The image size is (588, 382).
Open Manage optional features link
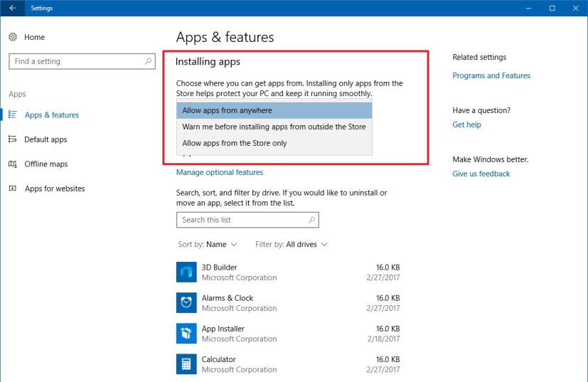220,172
